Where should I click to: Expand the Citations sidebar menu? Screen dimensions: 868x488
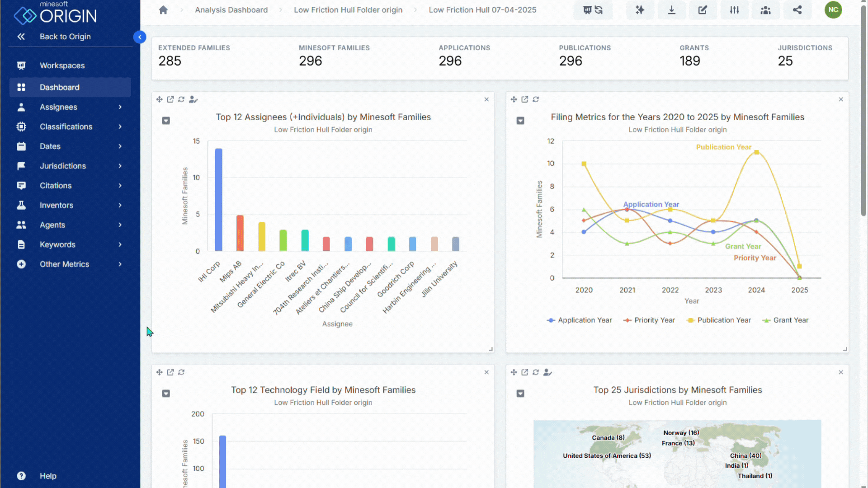[70, 186]
